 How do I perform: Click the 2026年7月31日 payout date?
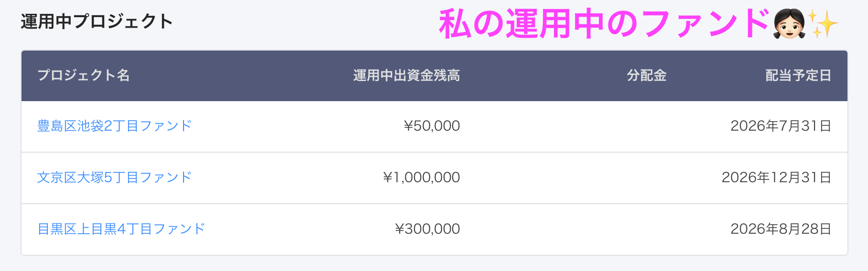(781, 126)
